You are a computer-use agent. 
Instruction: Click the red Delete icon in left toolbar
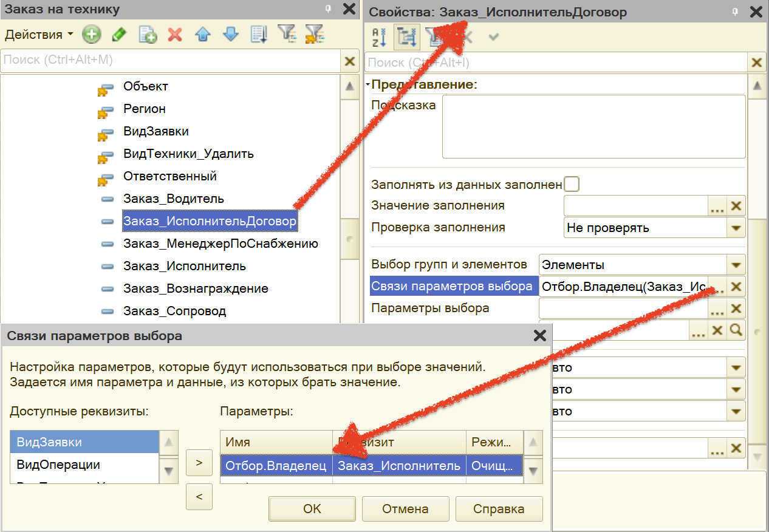coord(175,35)
